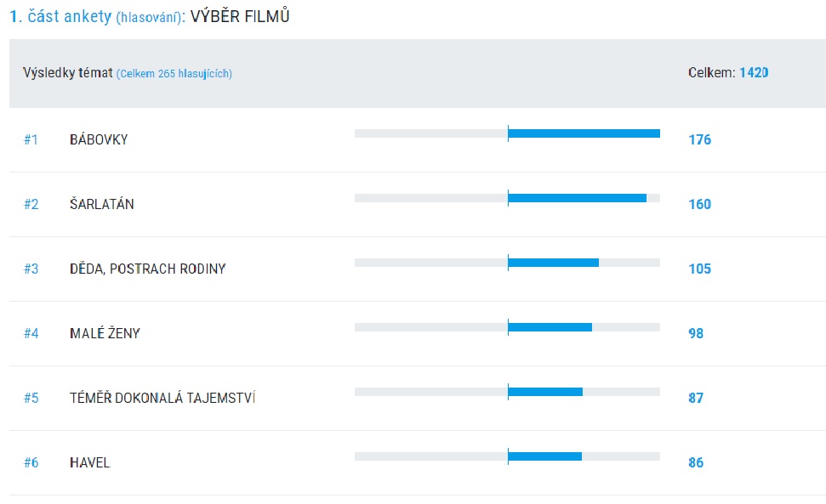
Task: Click the "Výsledky témat" header text
Action: pos(68,73)
